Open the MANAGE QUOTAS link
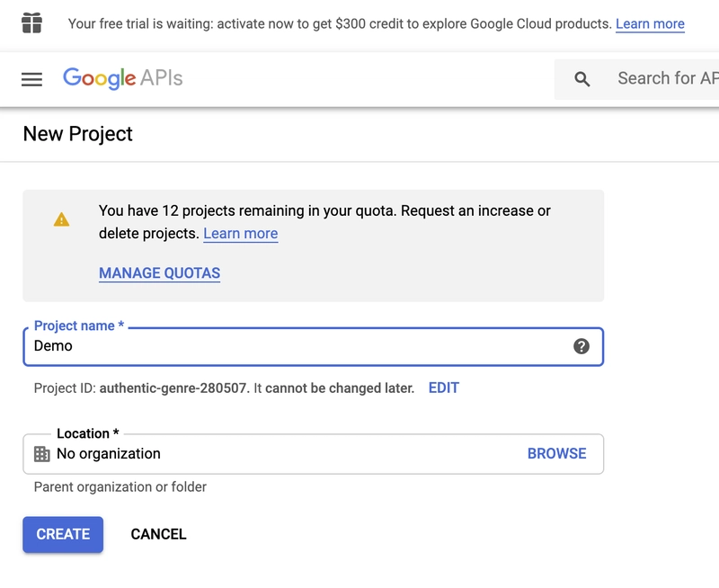This screenshot has width=719, height=588. [x=159, y=273]
